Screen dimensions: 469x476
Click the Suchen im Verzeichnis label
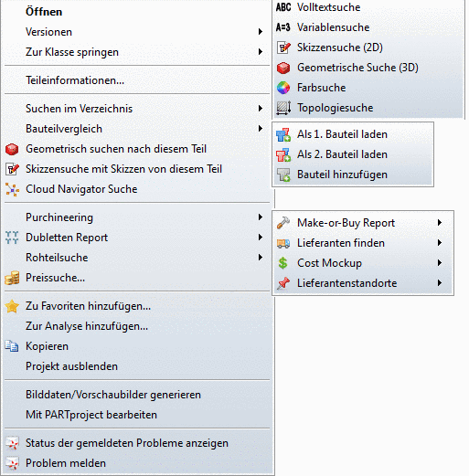(x=79, y=109)
